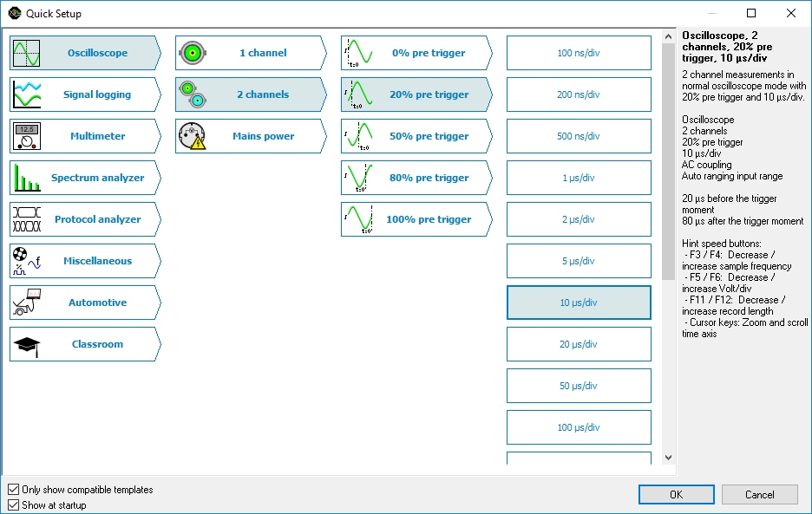The image size is (812, 514).
Task: Click the Automotive car icon
Action: pos(26,303)
